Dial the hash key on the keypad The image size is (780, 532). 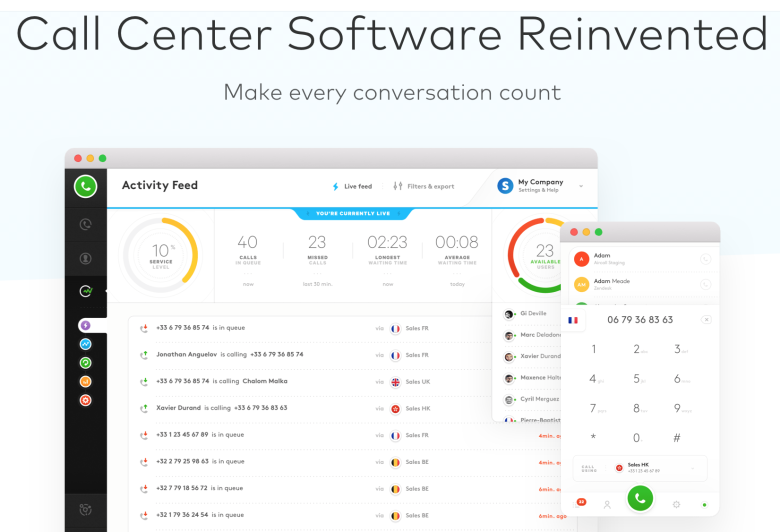(677, 438)
